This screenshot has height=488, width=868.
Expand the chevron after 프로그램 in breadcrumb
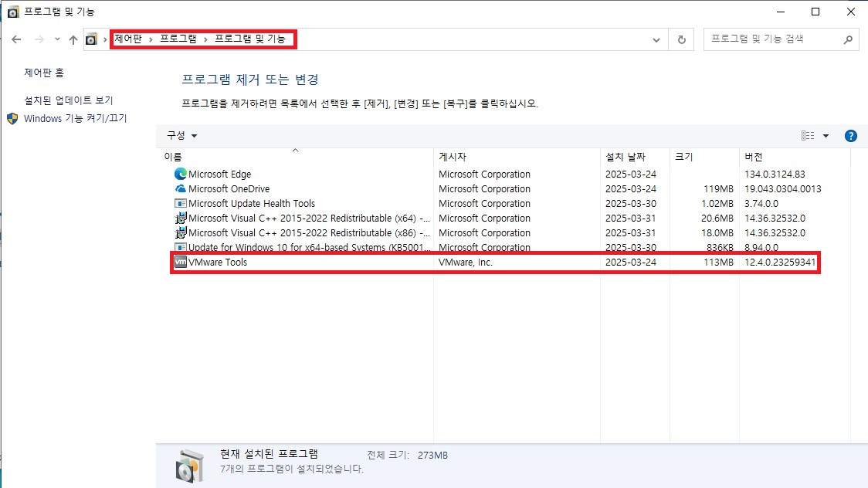point(205,39)
